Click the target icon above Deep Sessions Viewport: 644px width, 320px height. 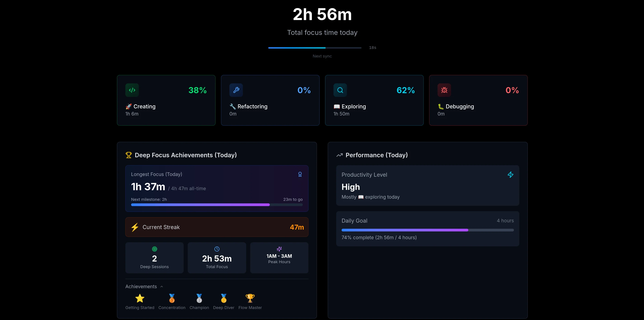pyautogui.click(x=154, y=249)
